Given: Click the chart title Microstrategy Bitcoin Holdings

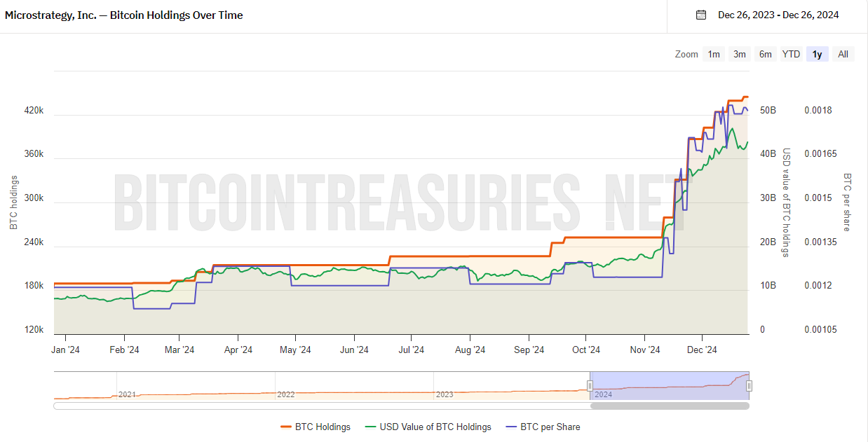Looking at the screenshot, I should [123, 15].
